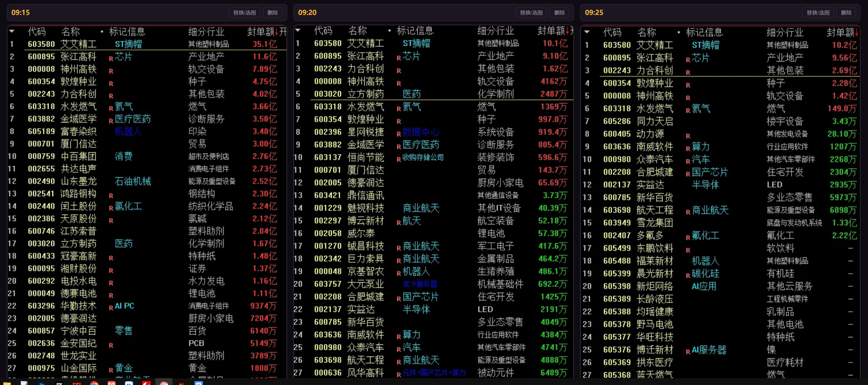868x385 pixels.
Task: Sort by 封单额 column in 09:25 table
Action: click(841, 32)
